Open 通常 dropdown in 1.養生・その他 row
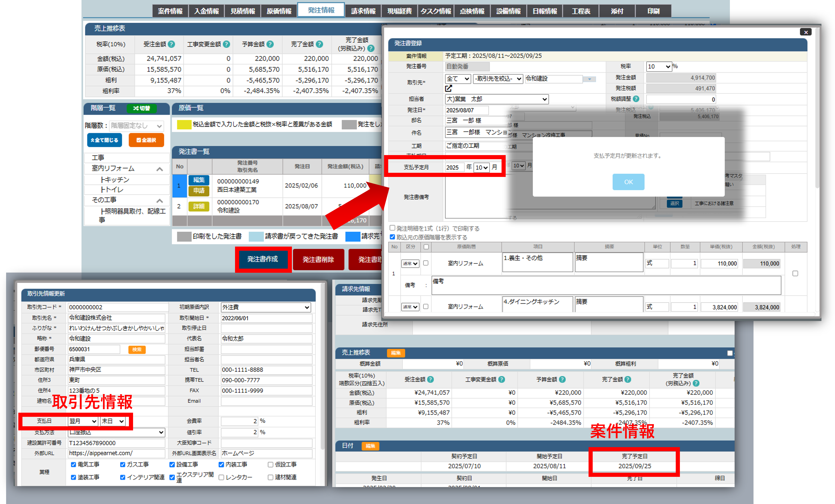Screen dimensions: 835x504 tap(410, 264)
